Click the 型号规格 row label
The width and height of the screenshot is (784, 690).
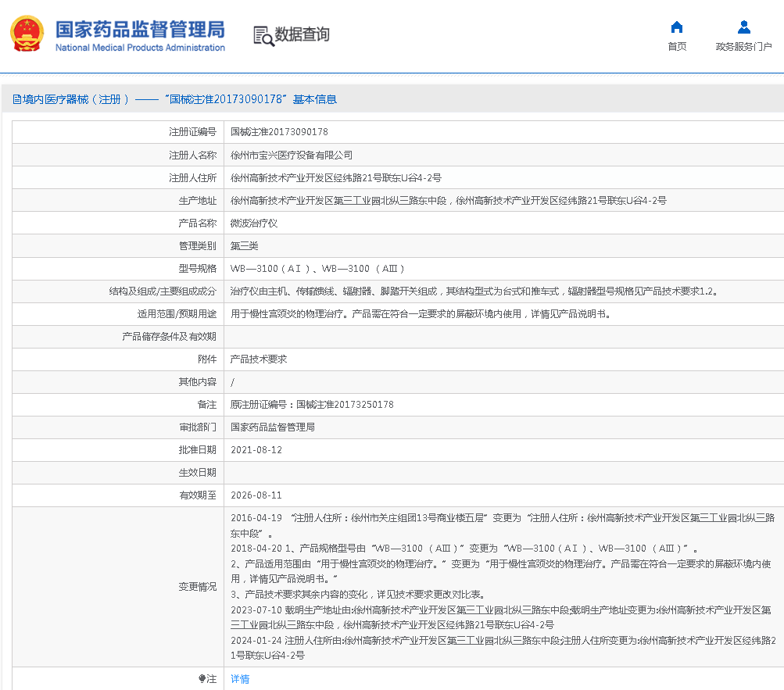pyautogui.click(x=198, y=269)
